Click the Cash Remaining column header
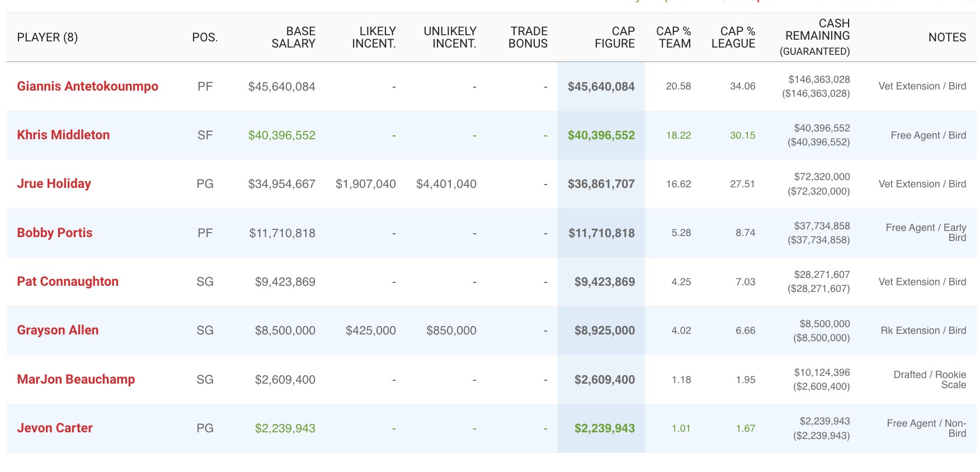Screen dimensions: 980x472 (816, 37)
